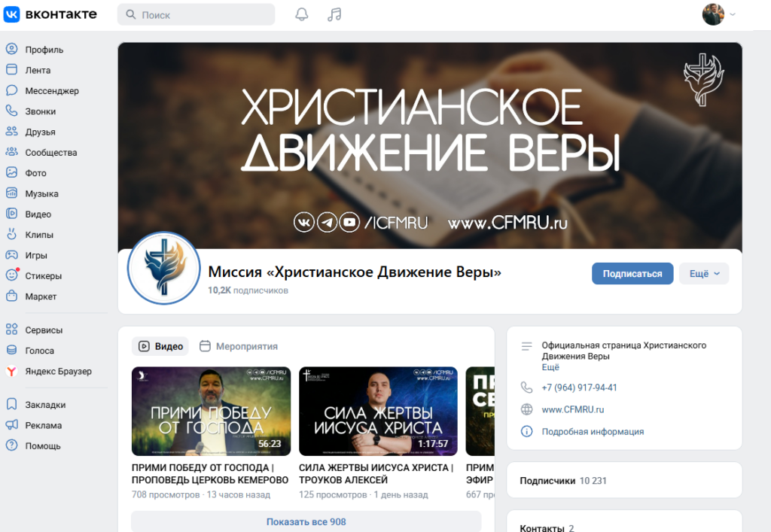Click the Фото picture icon
Viewport: 771px width, 532px height.
coord(12,172)
